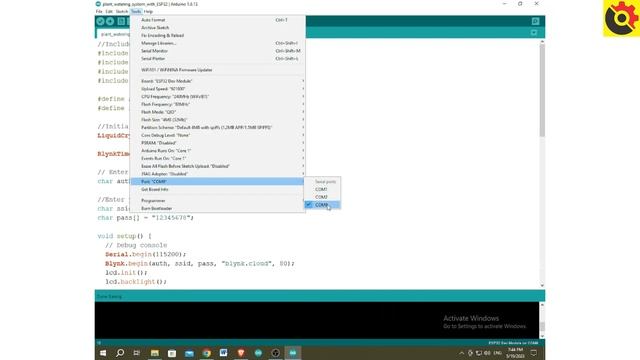Choose Burn Bootloader
The image size is (640, 360).
tap(218, 208)
